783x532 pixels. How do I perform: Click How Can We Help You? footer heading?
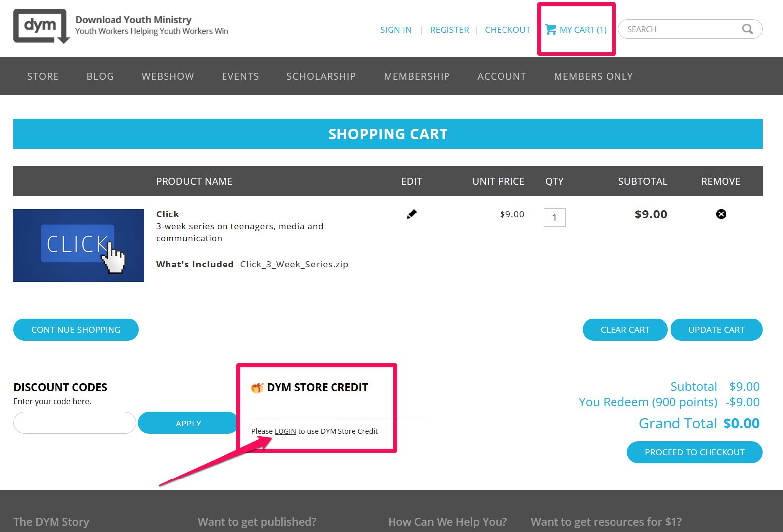tap(447, 522)
